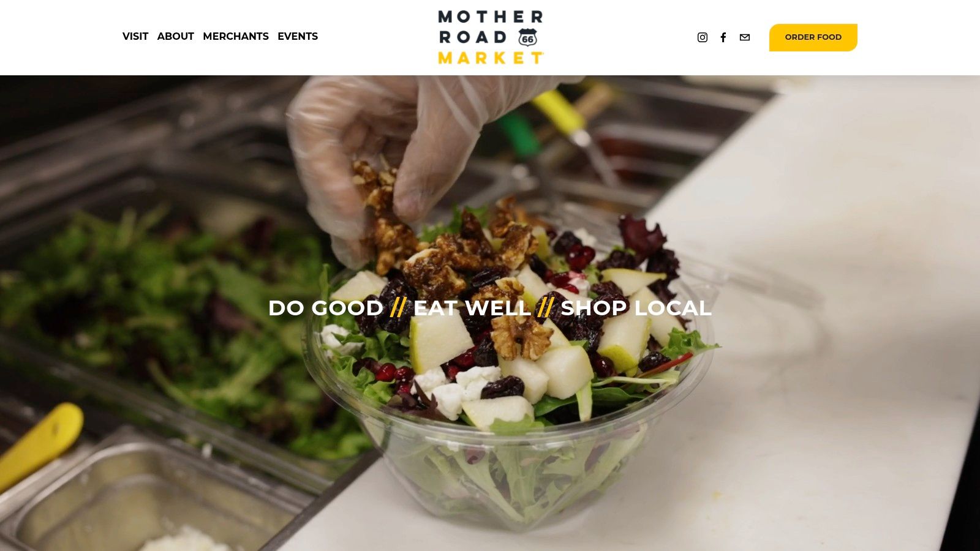Open the VISIT menu item
Screen dimensions: 980x551
135,37
